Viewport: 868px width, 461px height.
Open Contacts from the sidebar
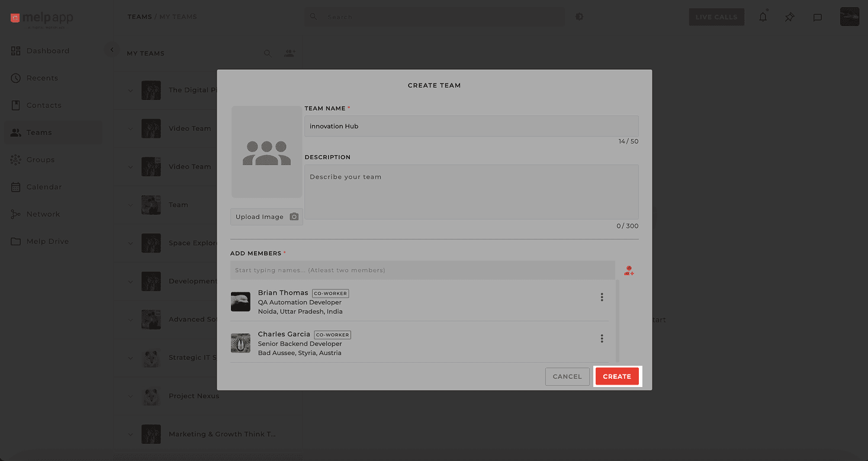[x=15, y=105]
